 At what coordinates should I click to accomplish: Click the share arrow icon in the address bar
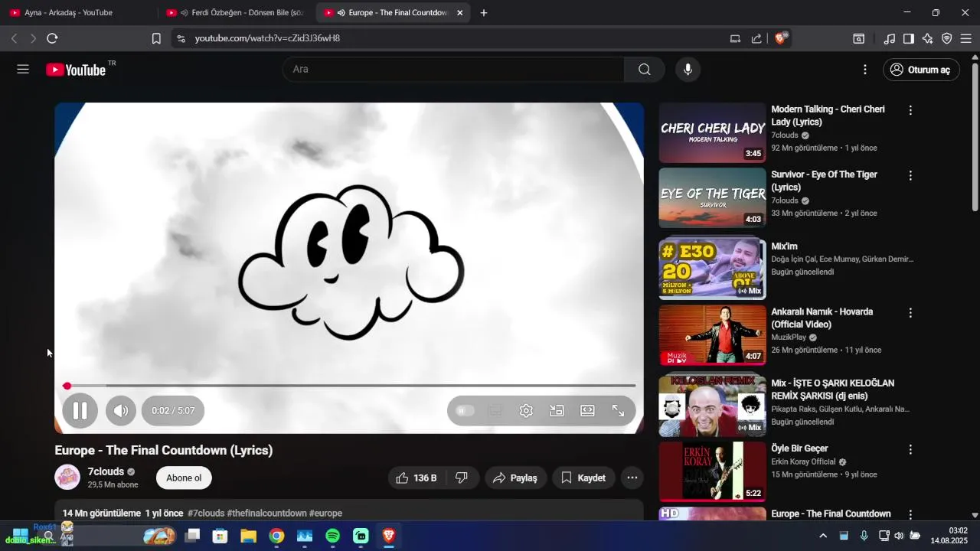(x=756, y=38)
